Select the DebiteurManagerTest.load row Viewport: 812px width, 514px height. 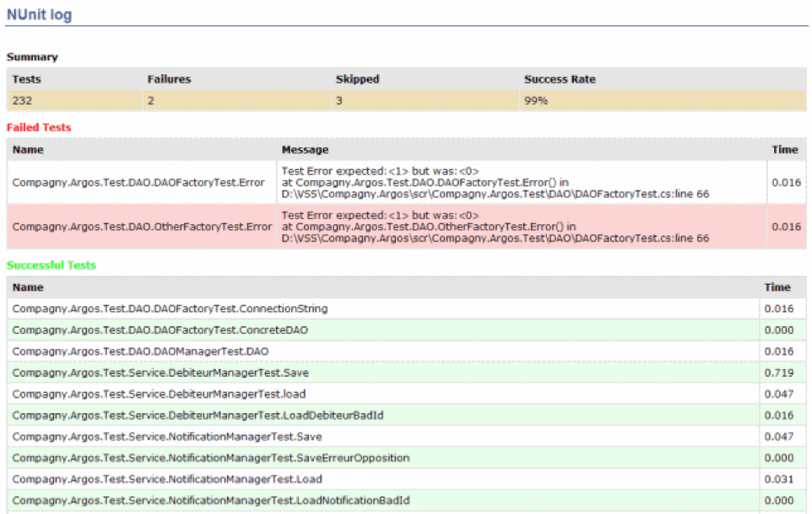(x=406, y=394)
